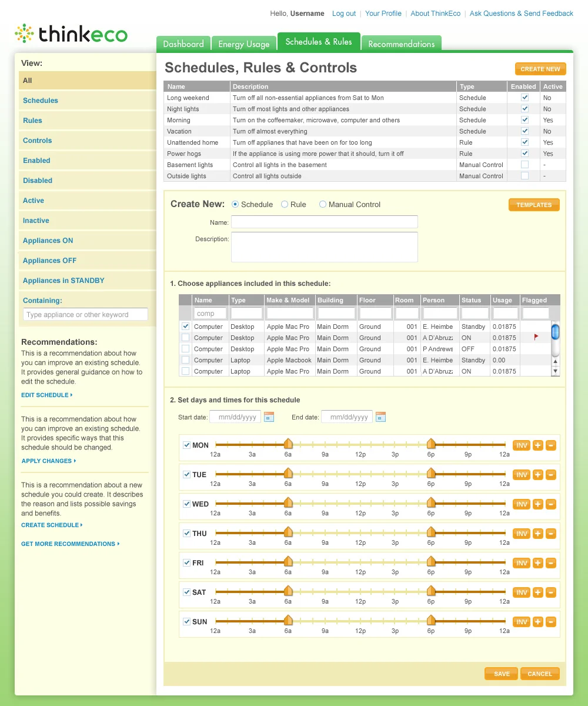Toggle Enabled checkbox for Basement lights
This screenshot has width=588, height=706.
[x=524, y=165]
